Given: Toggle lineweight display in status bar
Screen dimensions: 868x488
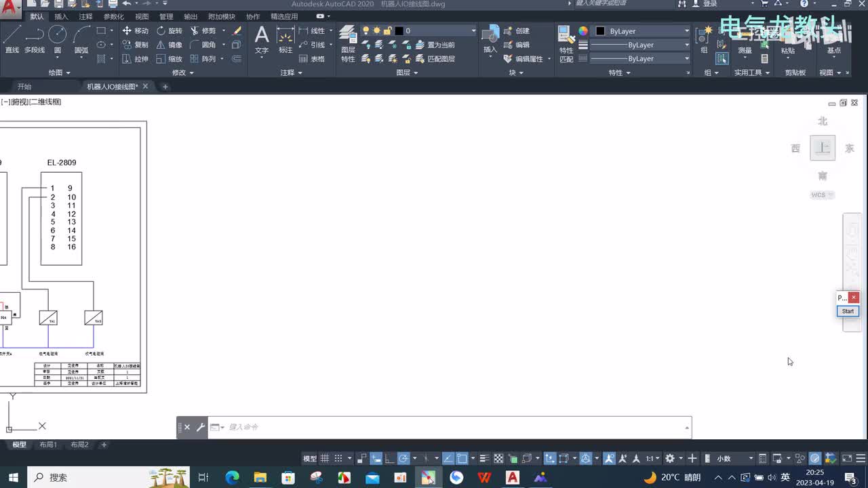Looking at the screenshot, I should [x=484, y=459].
